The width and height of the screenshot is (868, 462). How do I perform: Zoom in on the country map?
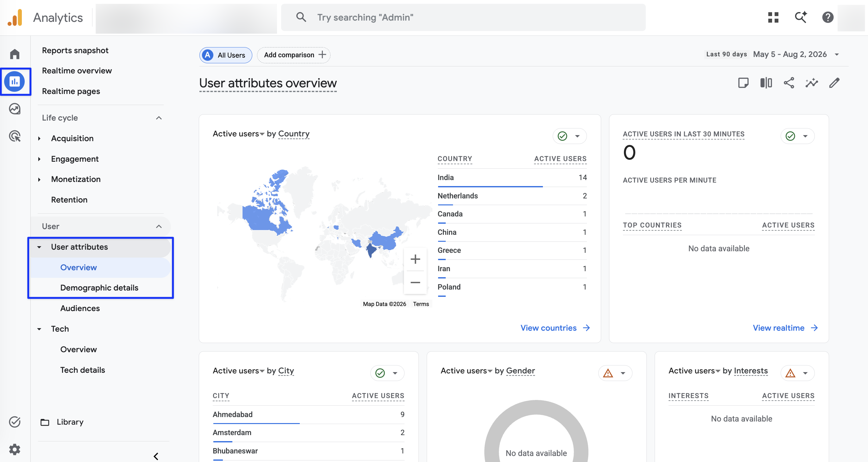coord(415,259)
